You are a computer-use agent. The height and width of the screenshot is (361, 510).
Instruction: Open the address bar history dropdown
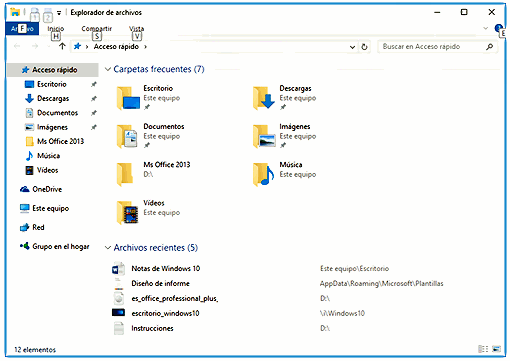(x=352, y=47)
